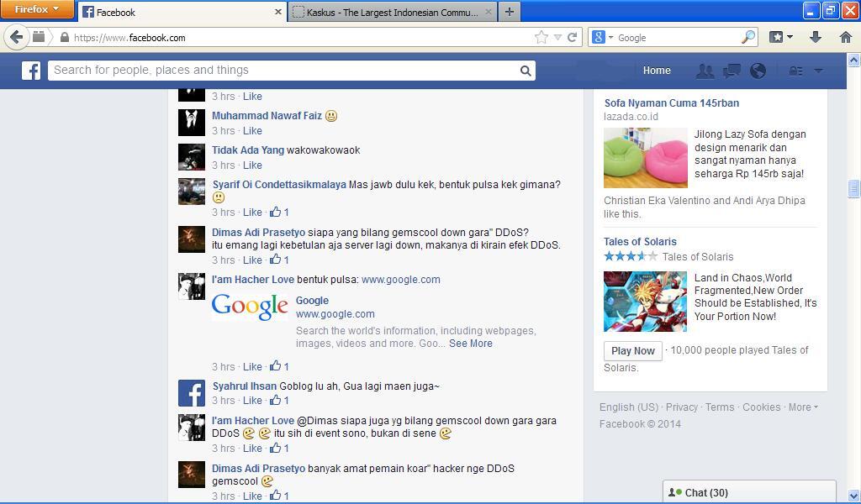Image resolution: width=861 pixels, height=504 pixels.
Task: Open Facebook friend requests icon
Action: pyautogui.click(x=705, y=71)
